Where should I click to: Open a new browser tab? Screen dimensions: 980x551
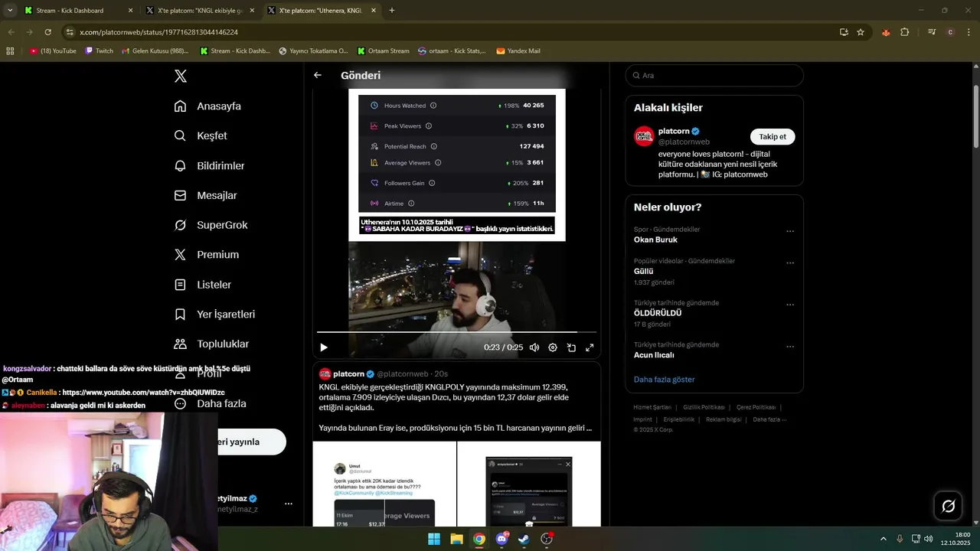(392, 11)
